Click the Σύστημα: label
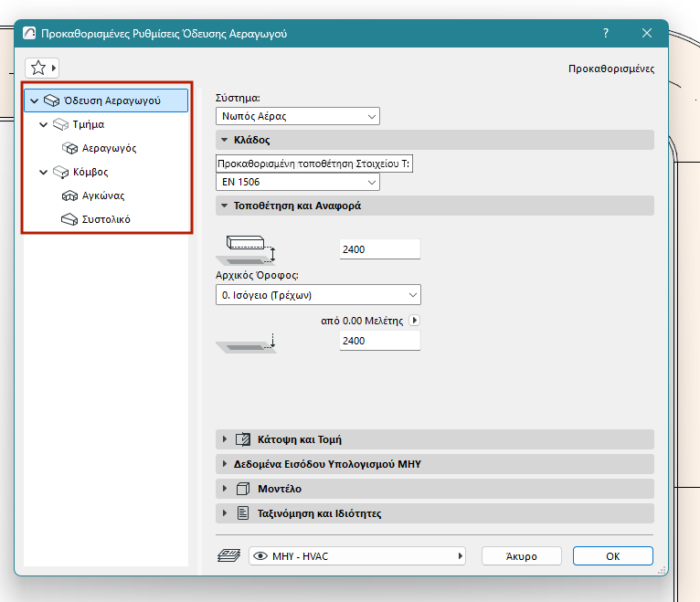 [238, 98]
